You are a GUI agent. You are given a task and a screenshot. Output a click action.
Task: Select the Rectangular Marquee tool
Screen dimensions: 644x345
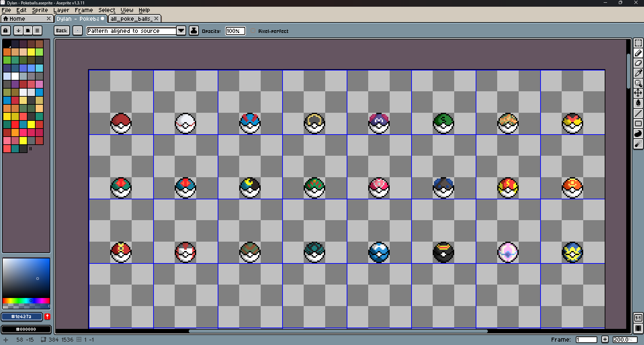[638, 43]
